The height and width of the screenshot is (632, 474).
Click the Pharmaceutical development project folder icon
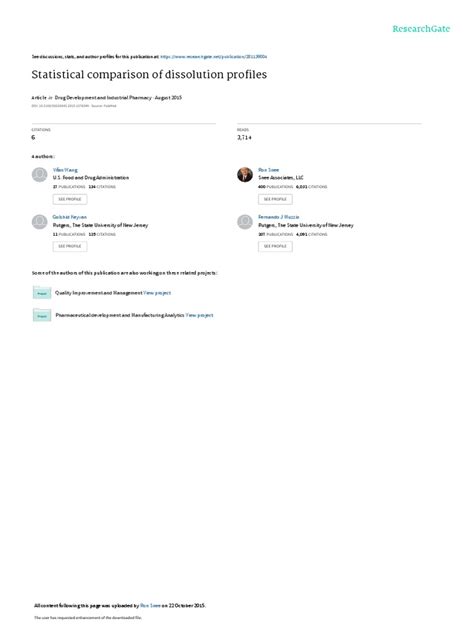42,315
